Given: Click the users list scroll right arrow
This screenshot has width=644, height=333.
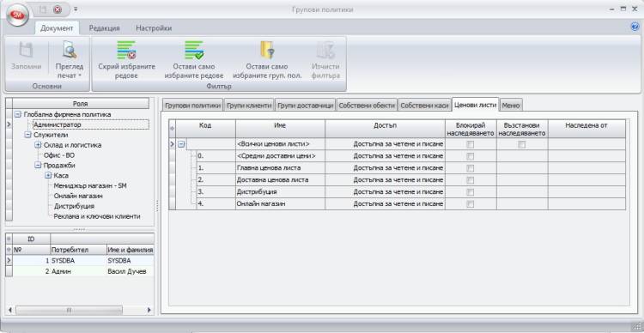Looking at the screenshot, I should (x=149, y=310).
